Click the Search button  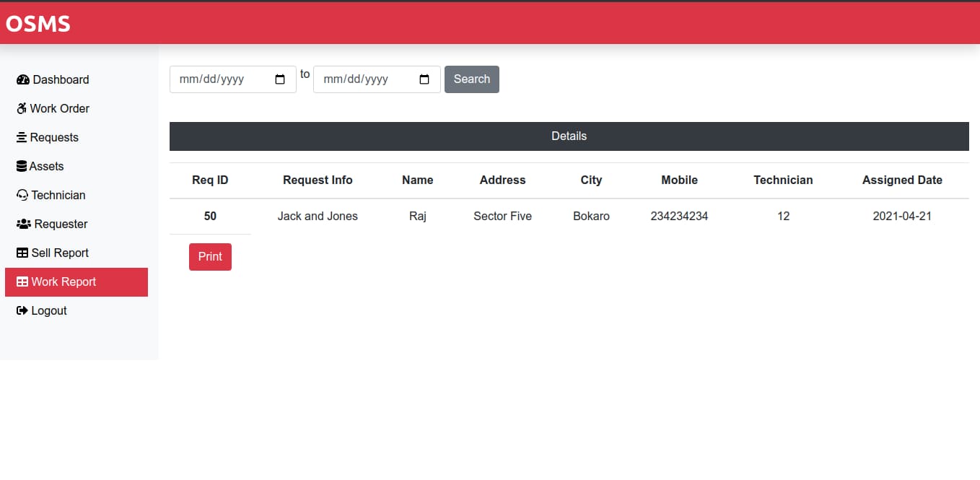(471, 79)
